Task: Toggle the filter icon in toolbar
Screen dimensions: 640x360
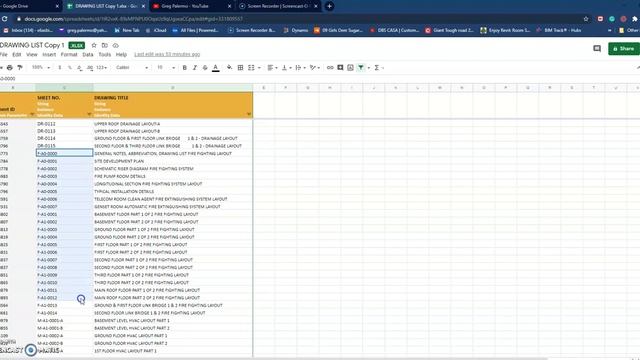Action: pyautogui.click(x=361, y=67)
